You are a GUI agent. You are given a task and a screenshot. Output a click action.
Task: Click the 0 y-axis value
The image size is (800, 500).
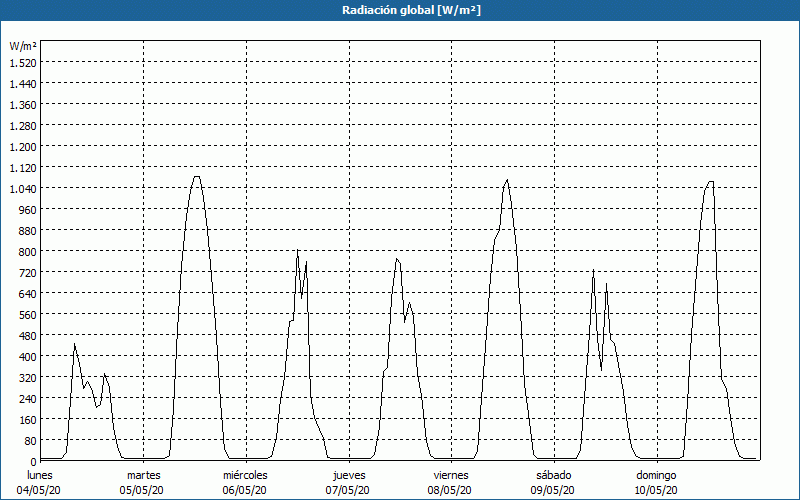click(x=33, y=462)
